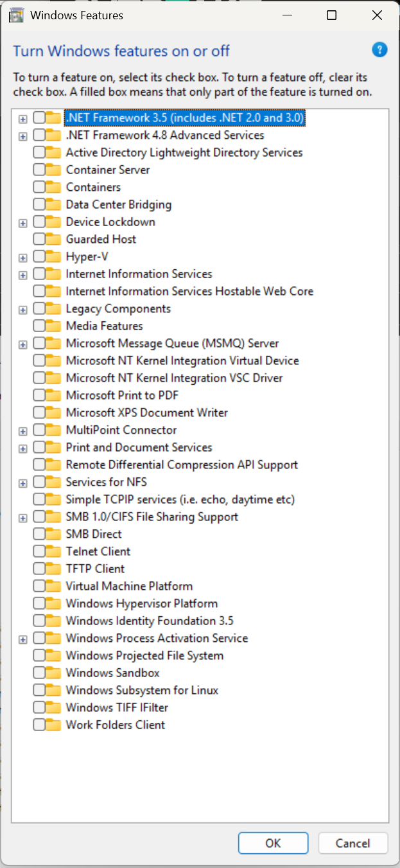Click the folder icon beside Hyper-V
This screenshot has width=400, height=868.
point(53,257)
